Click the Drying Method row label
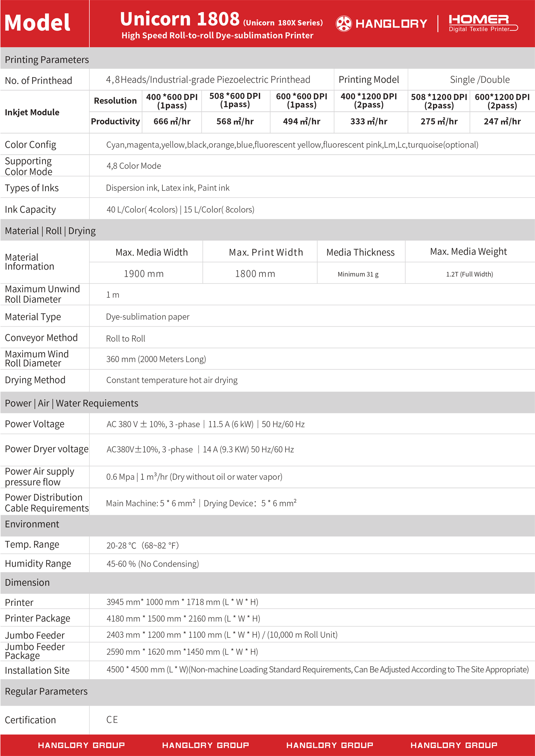The width and height of the screenshot is (535, 756). coord(35,380)
